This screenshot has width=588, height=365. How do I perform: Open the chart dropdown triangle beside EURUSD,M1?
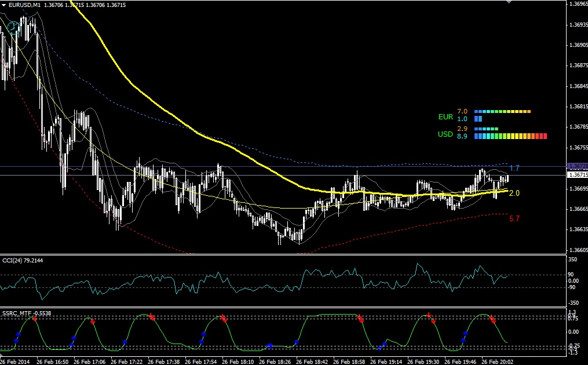(3, 5)
